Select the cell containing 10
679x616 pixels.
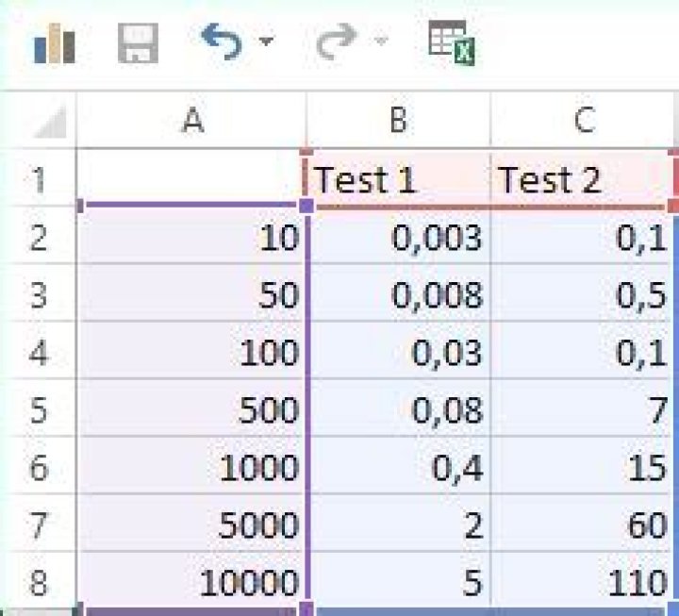coord(191,237)
